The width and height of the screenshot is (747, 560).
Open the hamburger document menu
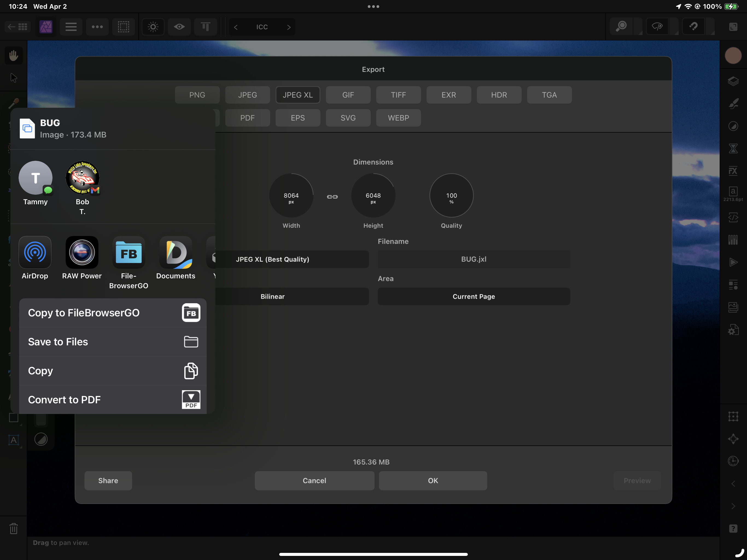coord(71,27)
